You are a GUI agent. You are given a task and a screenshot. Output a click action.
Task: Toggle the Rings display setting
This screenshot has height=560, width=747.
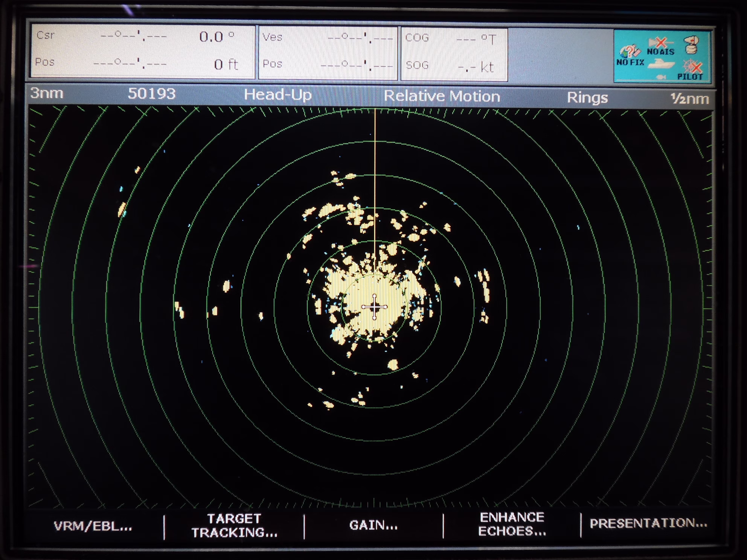coord(587,97)
